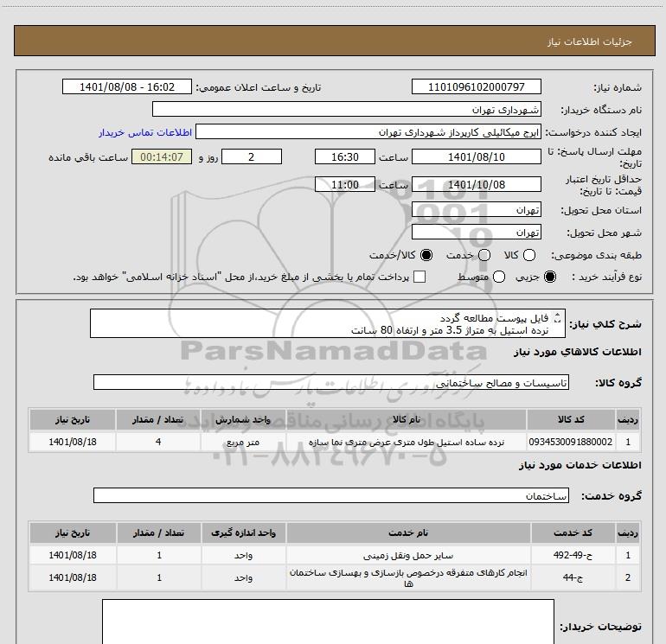Click the description box scroll arrows

click(558, 317)
